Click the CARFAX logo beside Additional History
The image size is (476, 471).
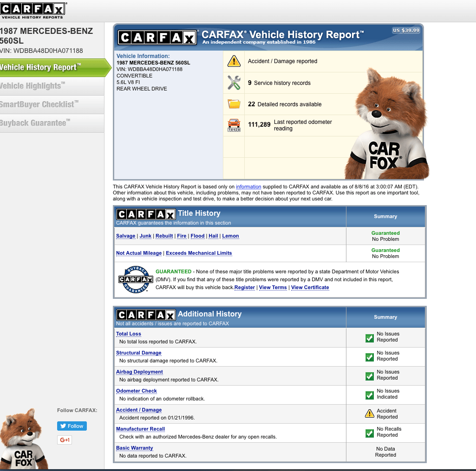coord(146,315)
